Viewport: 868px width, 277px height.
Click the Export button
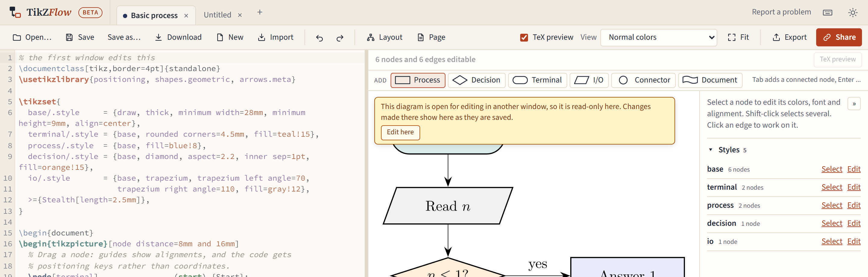pyautogui.click(x=790, y=37)
